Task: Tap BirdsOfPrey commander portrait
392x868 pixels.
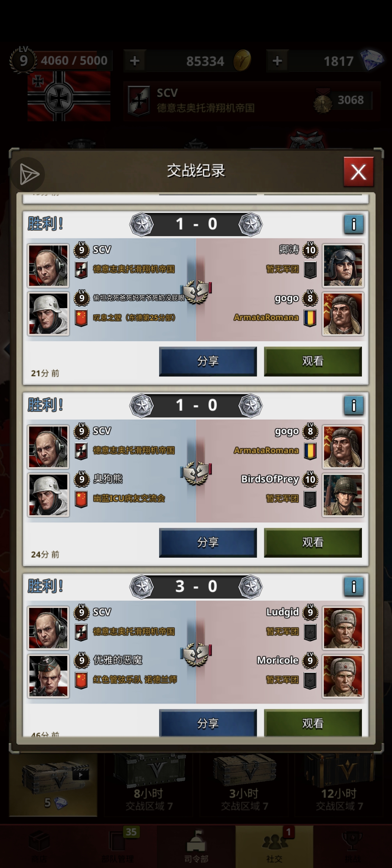Action: (343, 495)
